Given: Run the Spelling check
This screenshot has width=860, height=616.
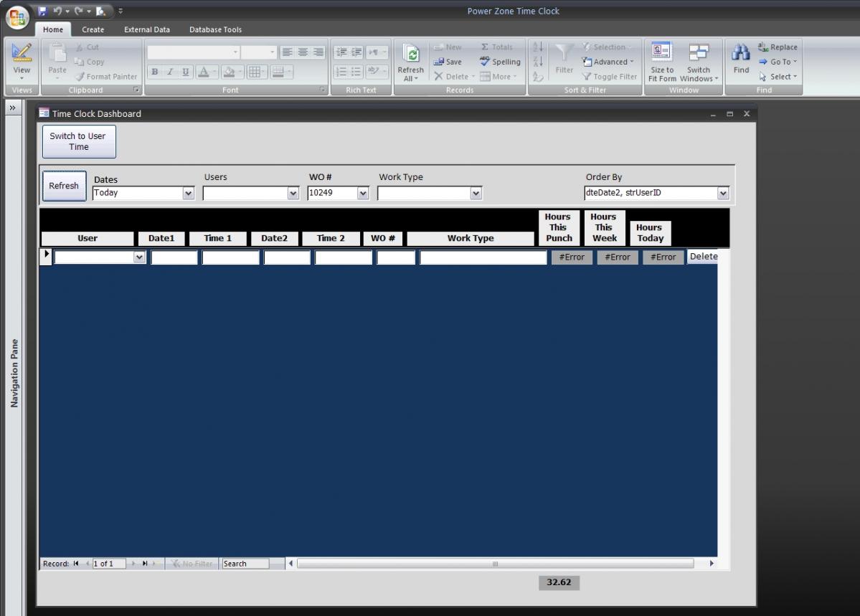Looking at the screenshot, I should [500, 62].
